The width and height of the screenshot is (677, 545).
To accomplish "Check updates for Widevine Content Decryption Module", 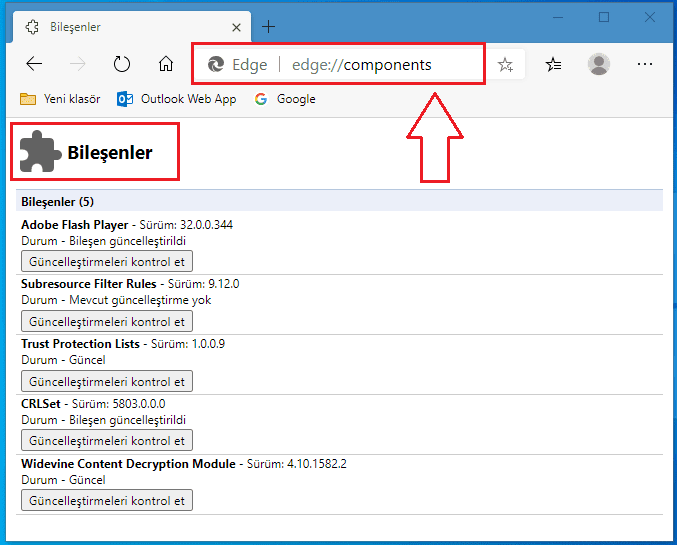I will 107,501.
